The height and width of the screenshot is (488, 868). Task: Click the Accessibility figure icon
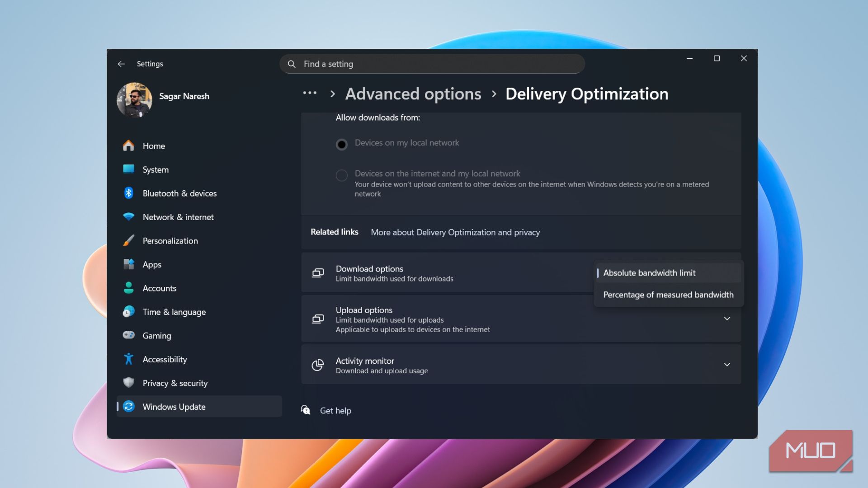[128, 359]
